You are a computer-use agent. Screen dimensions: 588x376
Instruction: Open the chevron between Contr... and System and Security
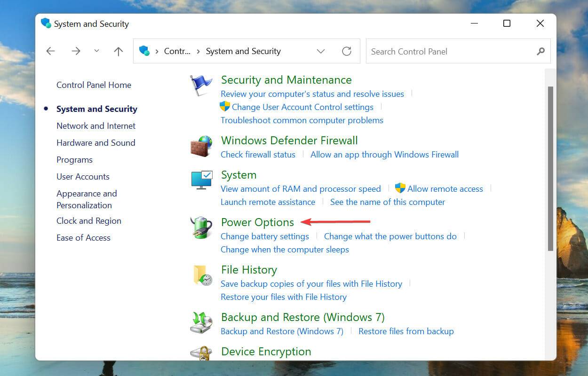198,51
